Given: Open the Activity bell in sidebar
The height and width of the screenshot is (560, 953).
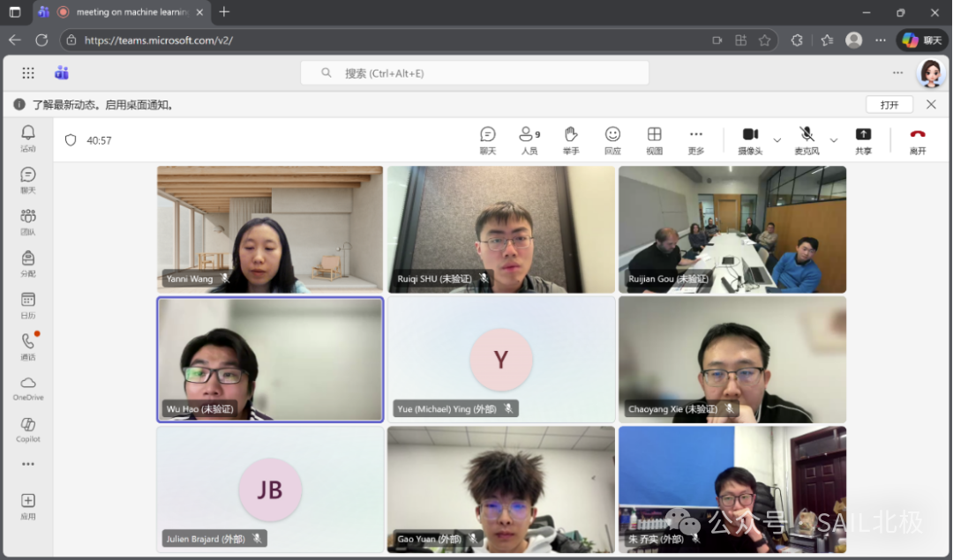Looking at the screenshot, I should coord(28,138).
